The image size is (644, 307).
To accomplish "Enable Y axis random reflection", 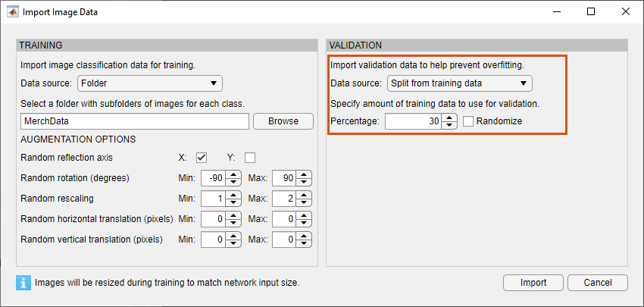I will [250, 158].
